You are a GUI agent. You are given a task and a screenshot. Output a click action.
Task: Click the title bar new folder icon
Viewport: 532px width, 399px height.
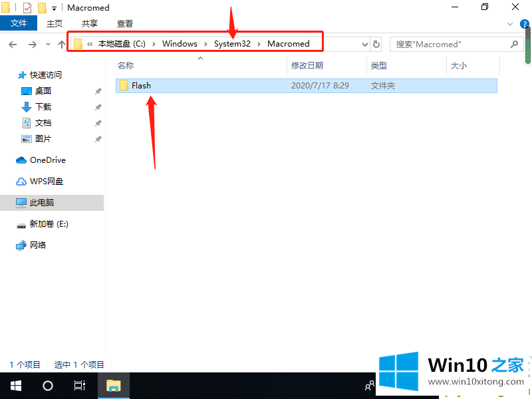coord(42,7)
